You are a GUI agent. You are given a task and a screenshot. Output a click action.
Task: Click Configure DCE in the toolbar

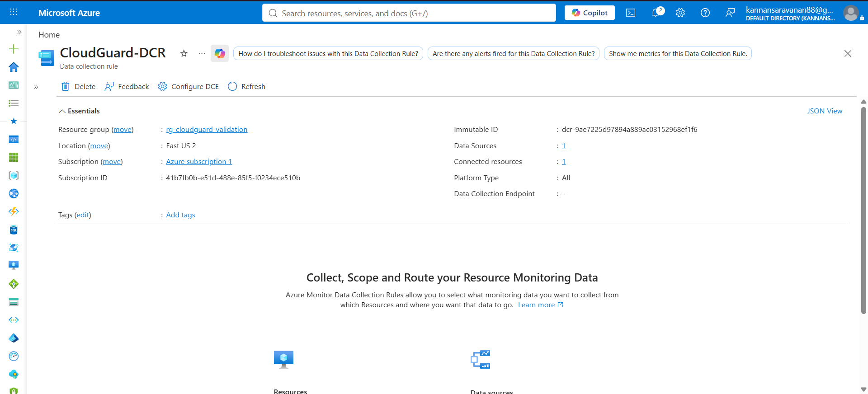coord(189,86)
